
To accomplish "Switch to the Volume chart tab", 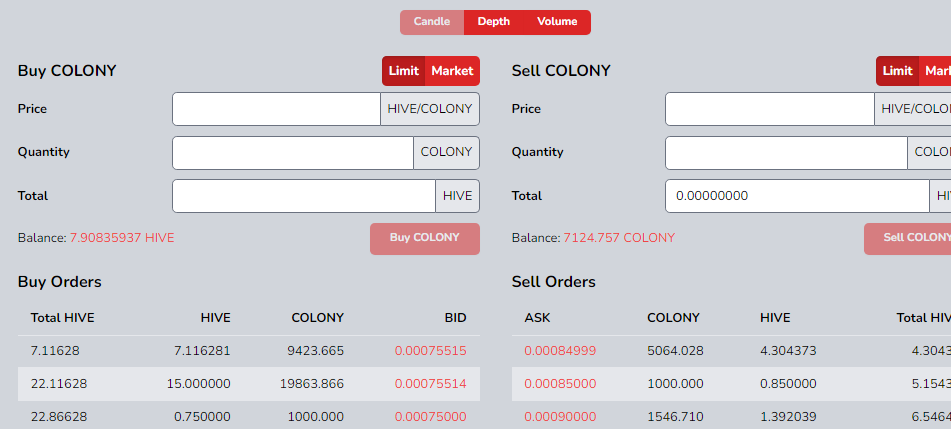I will pyautogui.click(x=557, y=22).
